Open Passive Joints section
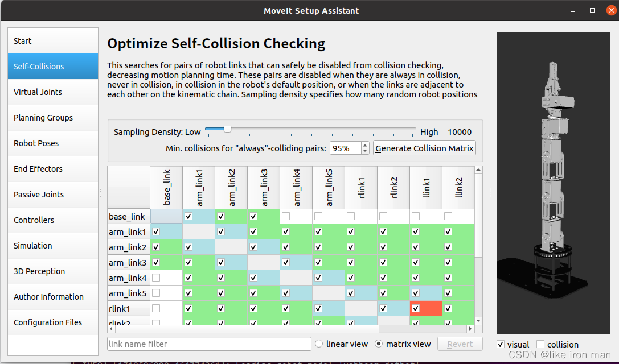 click(x=53, y=195)
